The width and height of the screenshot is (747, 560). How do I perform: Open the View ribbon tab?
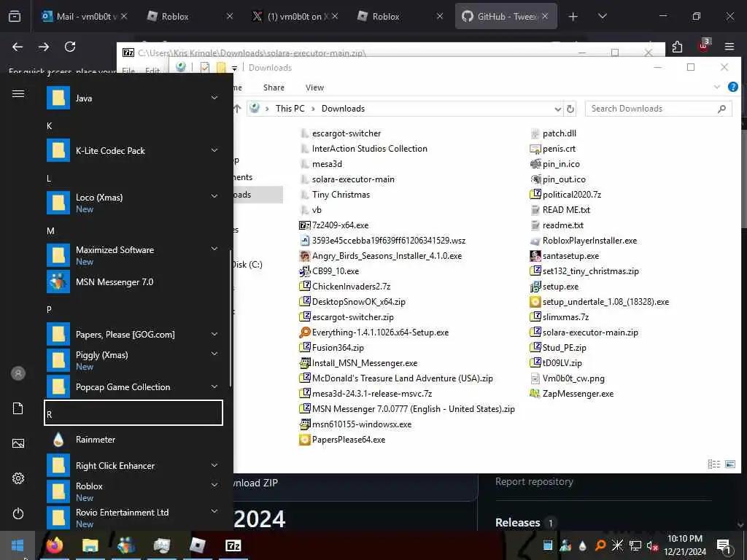(314, 87)
